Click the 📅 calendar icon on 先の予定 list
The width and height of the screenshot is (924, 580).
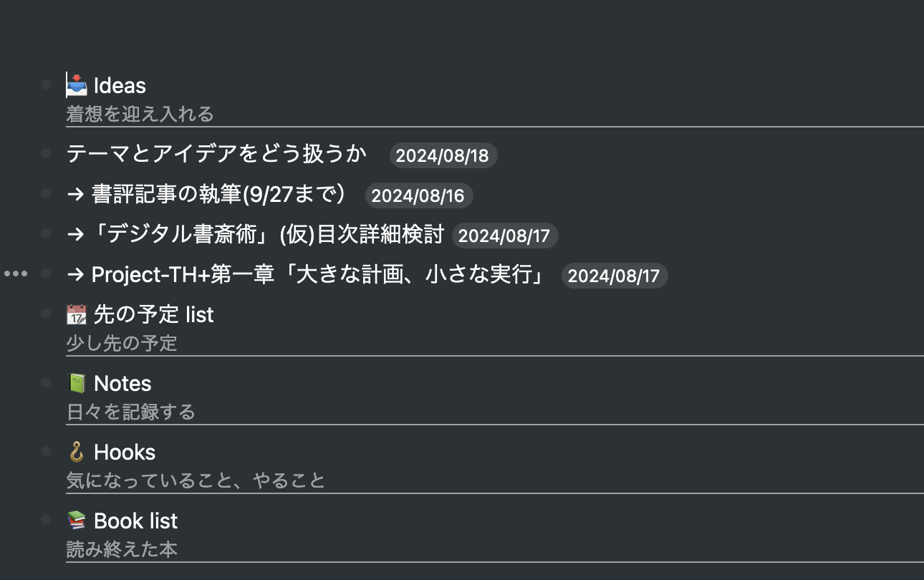pyautogui.click(x=75, y=314)
